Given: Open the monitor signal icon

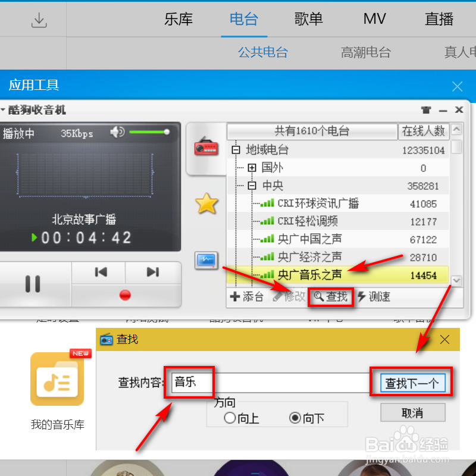Looking at the screenshot, I should (206, 261).
